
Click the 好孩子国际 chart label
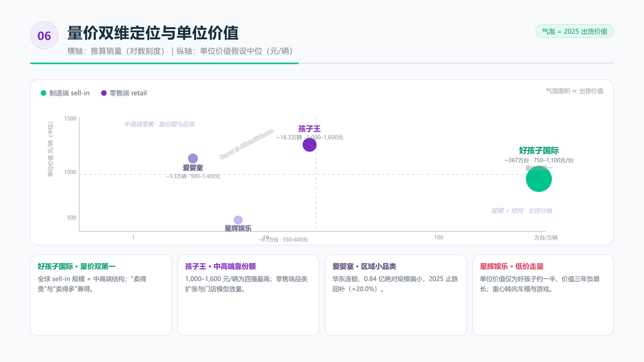pyautogui.click(x=539, y=150)
